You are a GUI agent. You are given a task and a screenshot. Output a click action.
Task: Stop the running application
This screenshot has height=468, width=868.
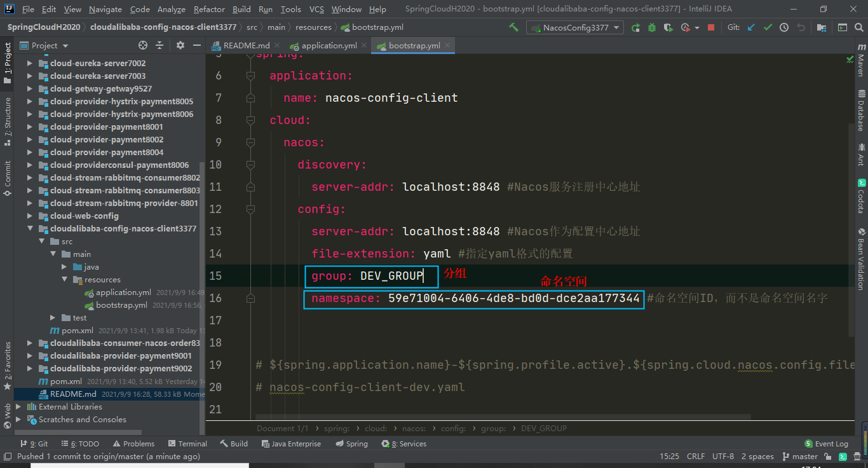(711, 27)
